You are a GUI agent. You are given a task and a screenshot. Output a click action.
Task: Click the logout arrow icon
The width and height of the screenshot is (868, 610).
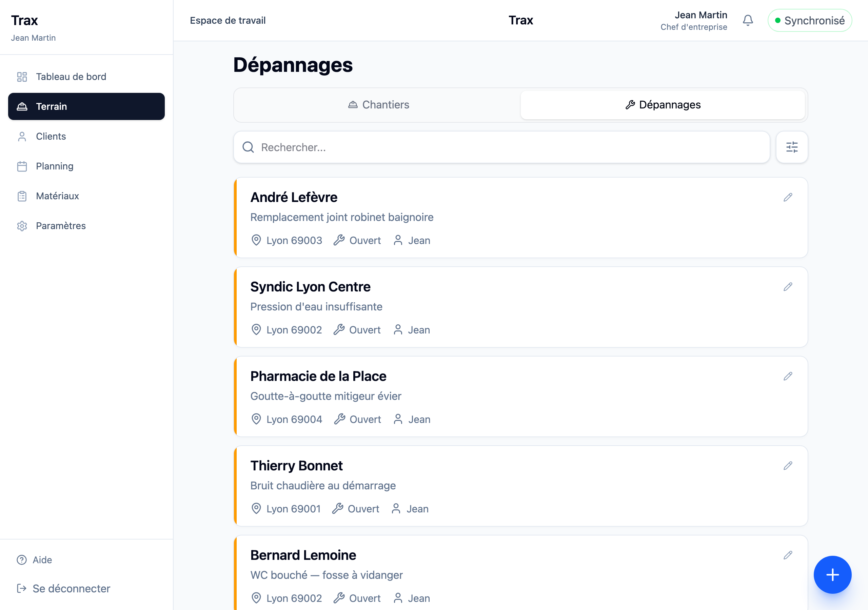(x=22, y=588)
